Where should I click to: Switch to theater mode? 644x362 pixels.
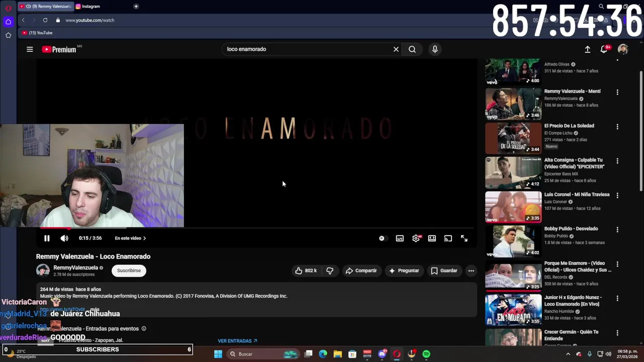(432, 238)
